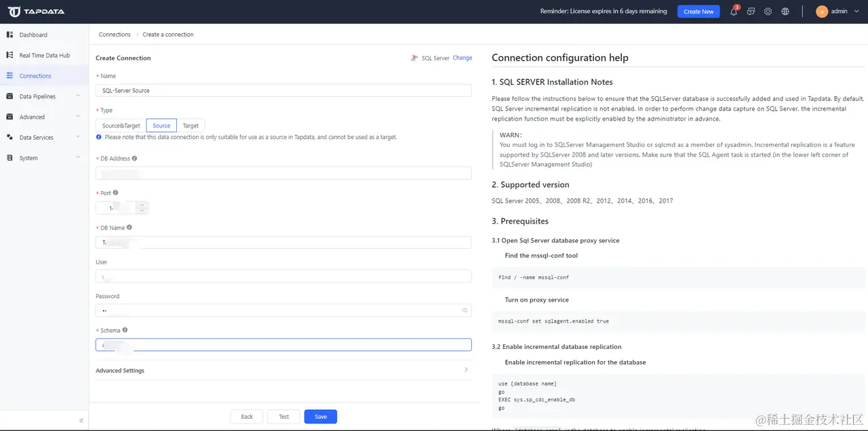Click the '3. Prerequisites' heading

tap(520, 221)
